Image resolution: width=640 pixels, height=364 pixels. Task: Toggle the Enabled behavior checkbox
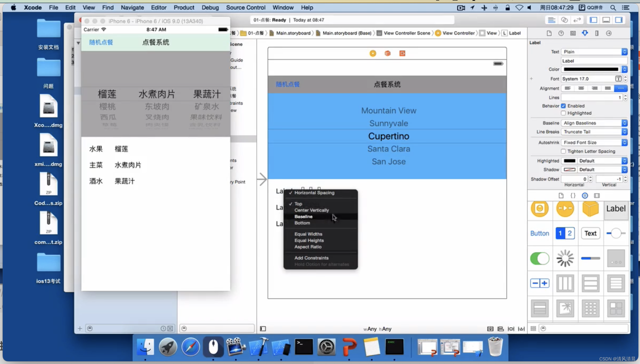point(563,106)
